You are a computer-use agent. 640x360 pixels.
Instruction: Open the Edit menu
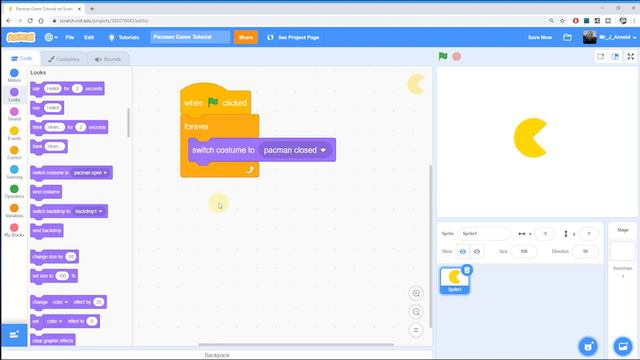click(89, 37)
